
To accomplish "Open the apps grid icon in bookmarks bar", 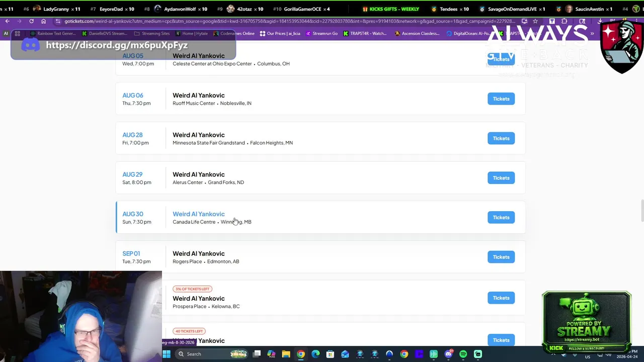I will pyautogui.click(x=17, y=33).
